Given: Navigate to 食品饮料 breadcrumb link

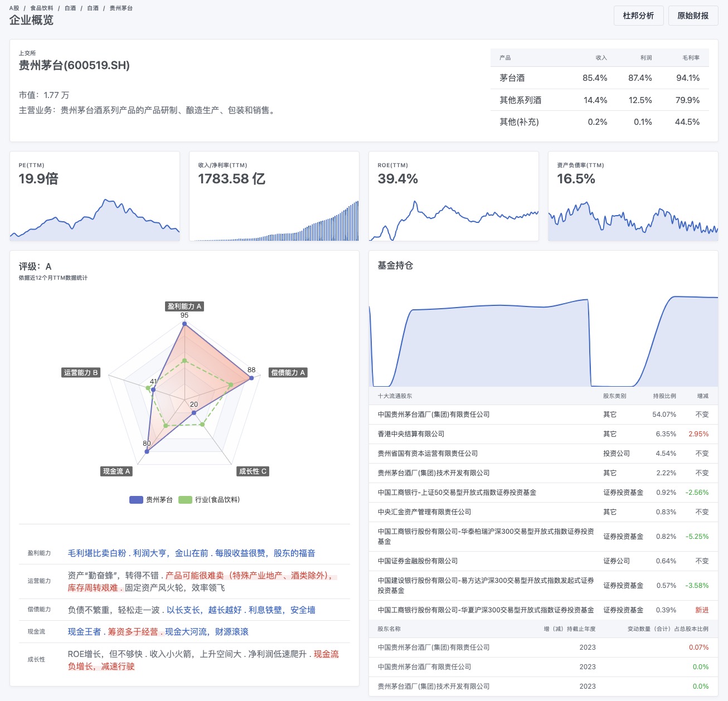Looking at the screenshot, I should pyautogui.click(x=42, y=8).
